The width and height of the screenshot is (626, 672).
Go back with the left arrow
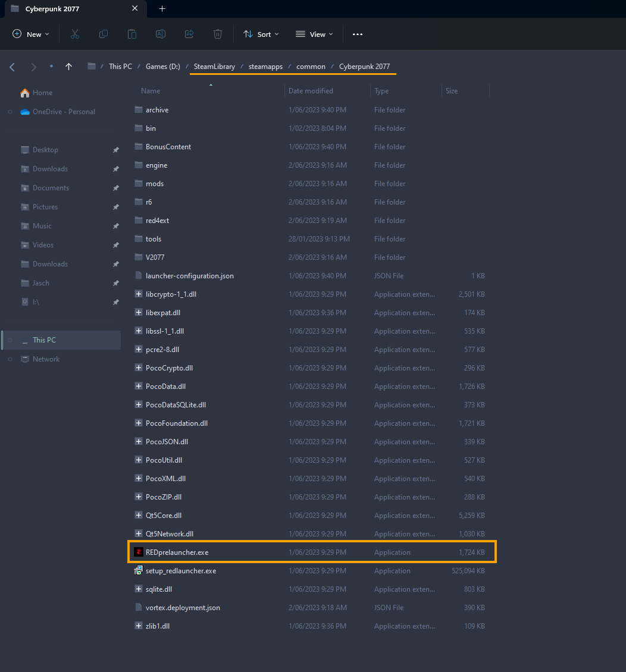tap(12, 67)
